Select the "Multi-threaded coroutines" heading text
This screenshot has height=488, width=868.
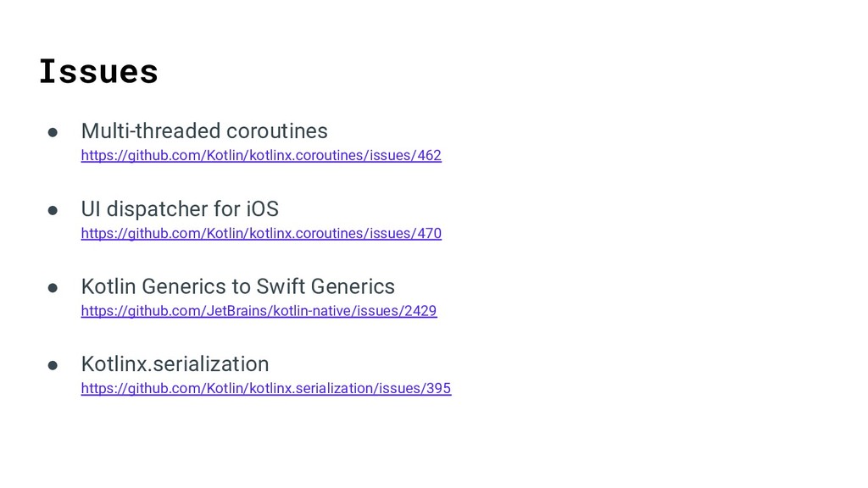(x=204, y=131)
